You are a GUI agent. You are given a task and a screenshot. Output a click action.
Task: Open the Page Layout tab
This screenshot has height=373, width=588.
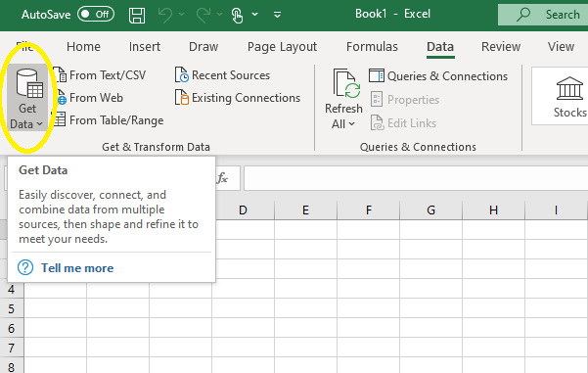pyautogui.click(x=282, y=47)
